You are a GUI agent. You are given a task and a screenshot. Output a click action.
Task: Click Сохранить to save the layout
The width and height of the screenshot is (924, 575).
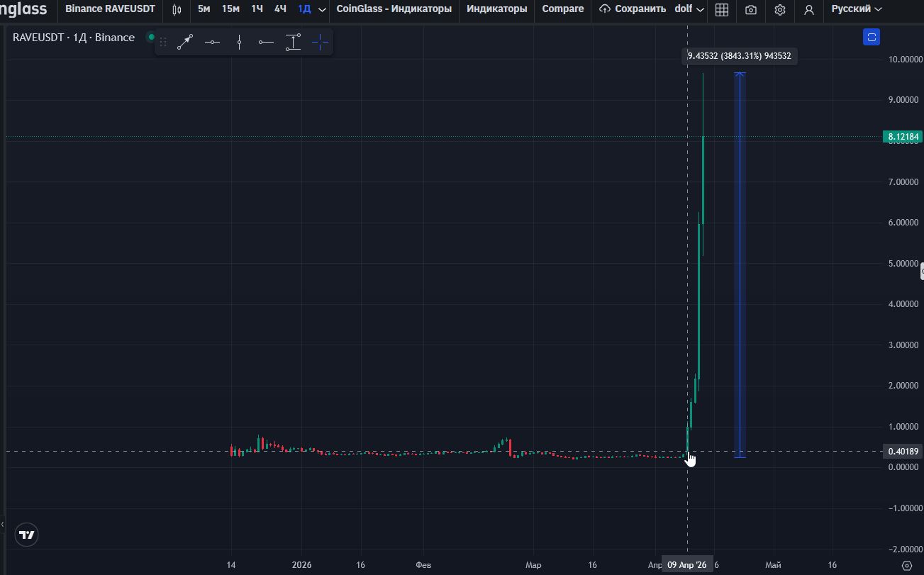tap(633, 9)
